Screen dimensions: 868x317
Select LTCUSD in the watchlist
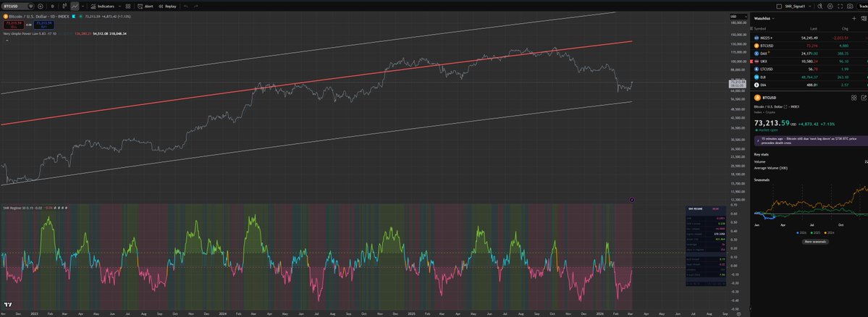click(809, 69)
